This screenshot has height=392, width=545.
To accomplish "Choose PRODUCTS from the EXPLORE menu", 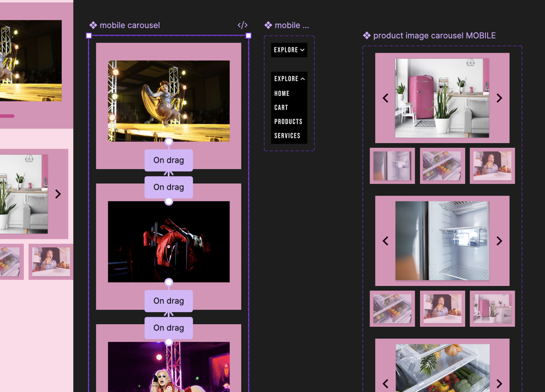I will (x=288, y=121).
